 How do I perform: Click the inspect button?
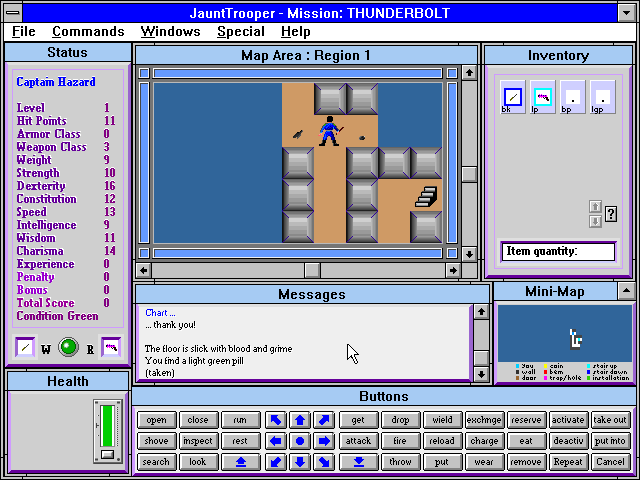point(198,441)
